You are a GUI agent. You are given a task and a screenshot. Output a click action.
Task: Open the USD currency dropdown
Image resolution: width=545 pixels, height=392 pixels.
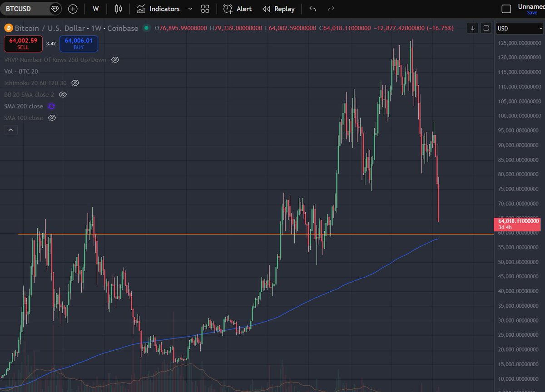coord(519,28)
